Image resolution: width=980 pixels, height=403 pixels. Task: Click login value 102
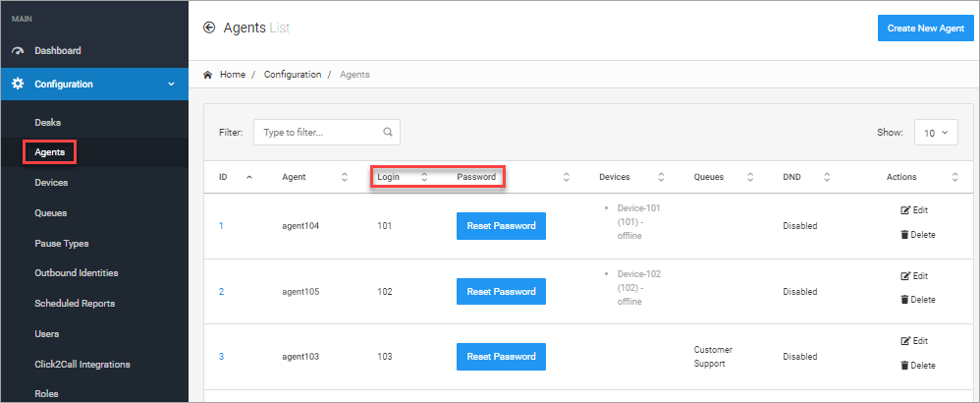[x=384, y=292]
